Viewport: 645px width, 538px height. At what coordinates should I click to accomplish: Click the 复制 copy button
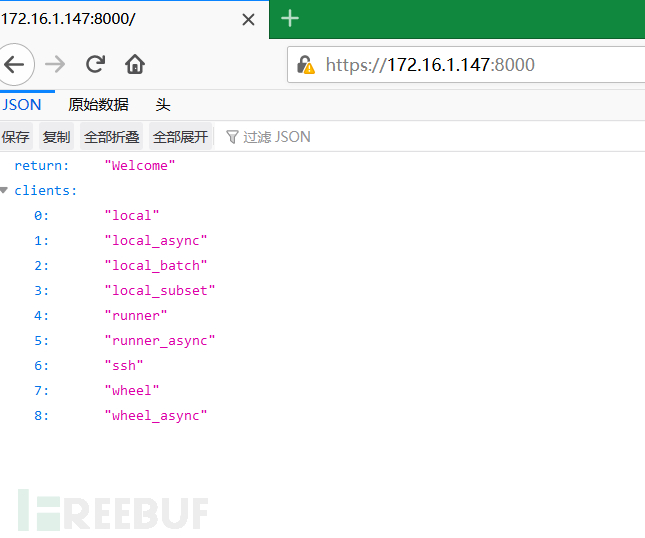pyautogui.click(x=56, y=137)
